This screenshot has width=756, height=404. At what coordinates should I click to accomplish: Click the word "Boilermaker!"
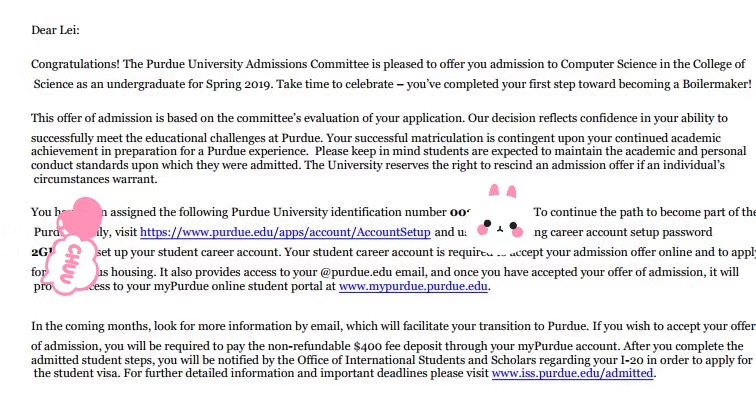coord(709,82)
